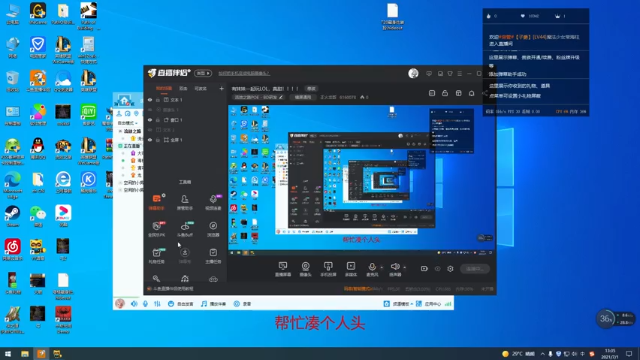Show the hidden fourth source row
This screenshot has width=640, height=360.
(x=150, y=130)
